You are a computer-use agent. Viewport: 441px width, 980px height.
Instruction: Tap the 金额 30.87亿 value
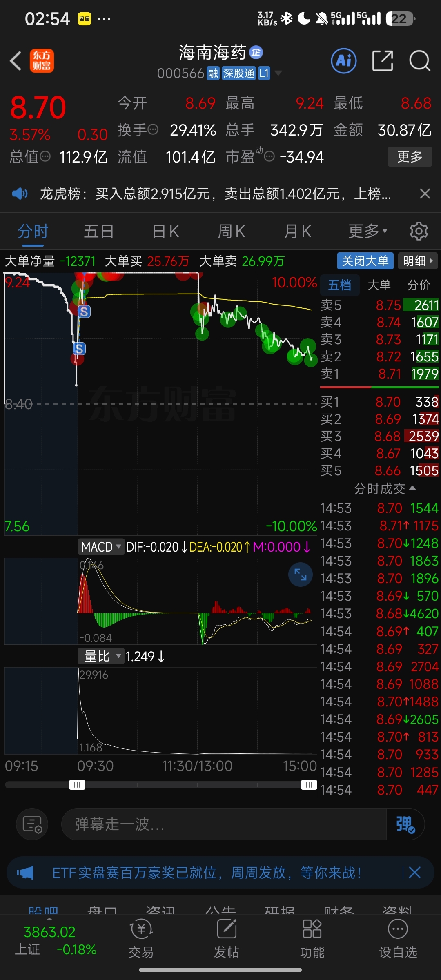[404, 130]
